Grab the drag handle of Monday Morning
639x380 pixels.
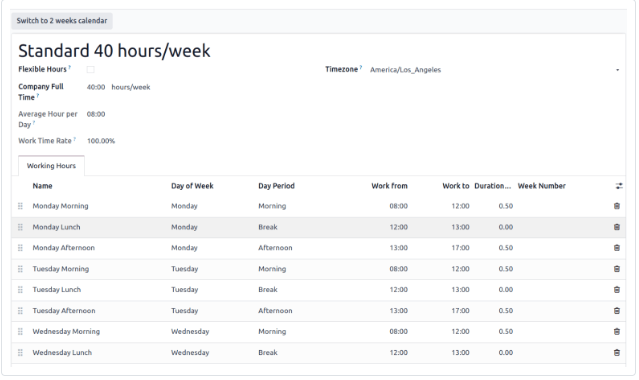click(x=20, y=206)
